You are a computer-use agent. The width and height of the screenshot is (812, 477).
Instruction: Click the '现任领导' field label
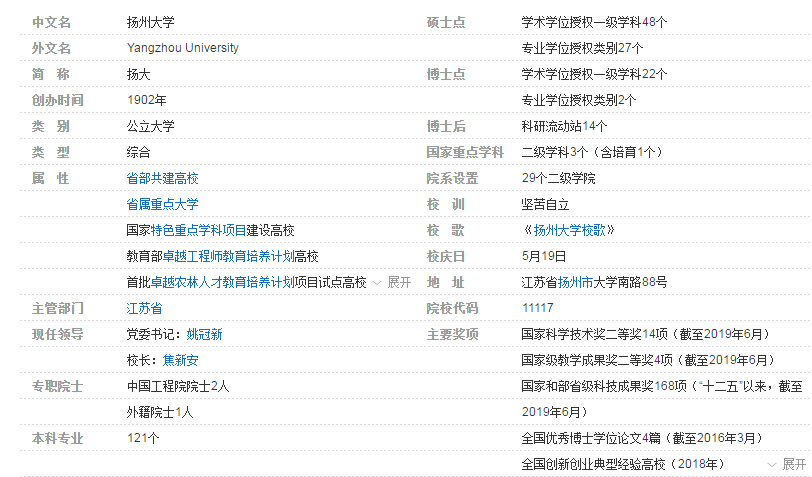[x=57, y=334]
